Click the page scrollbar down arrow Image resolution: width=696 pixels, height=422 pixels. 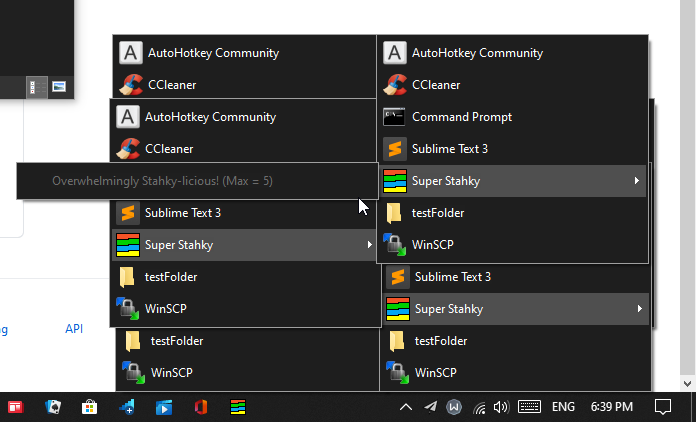coord(688,383)
